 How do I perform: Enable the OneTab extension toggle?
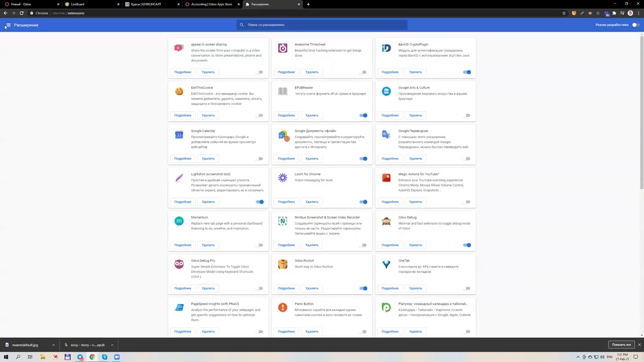pos(467,288)
